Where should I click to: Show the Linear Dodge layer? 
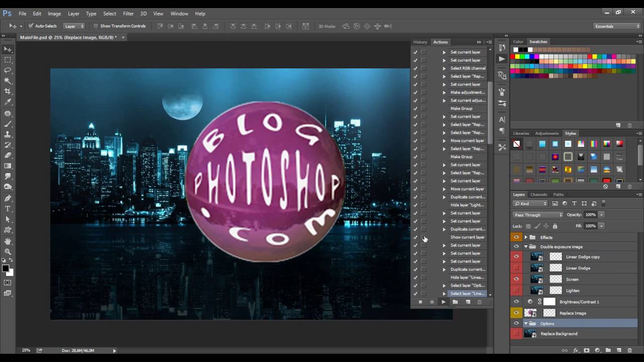click(516, 268)
